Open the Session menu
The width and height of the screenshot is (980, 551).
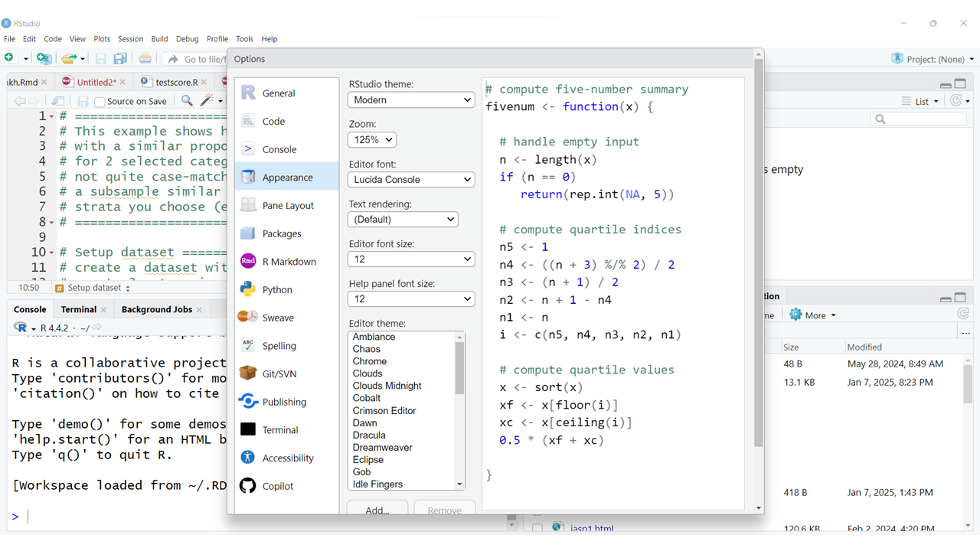pos(130,39)
